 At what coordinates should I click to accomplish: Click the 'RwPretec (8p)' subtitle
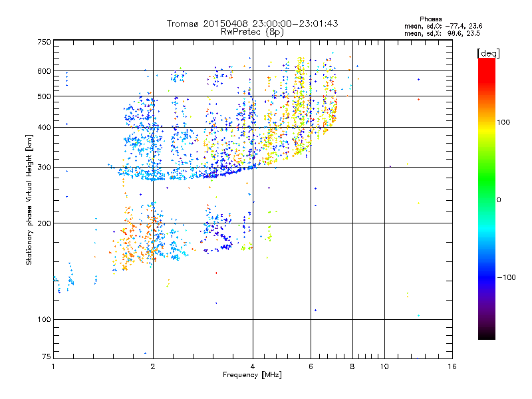[252, 32]
